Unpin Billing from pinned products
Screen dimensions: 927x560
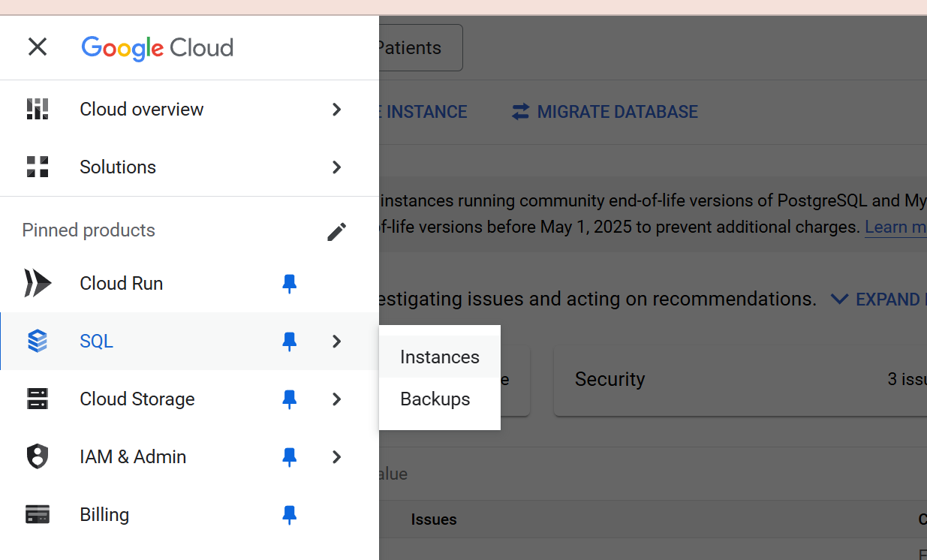pyautogui.click(x=290, y=514)
